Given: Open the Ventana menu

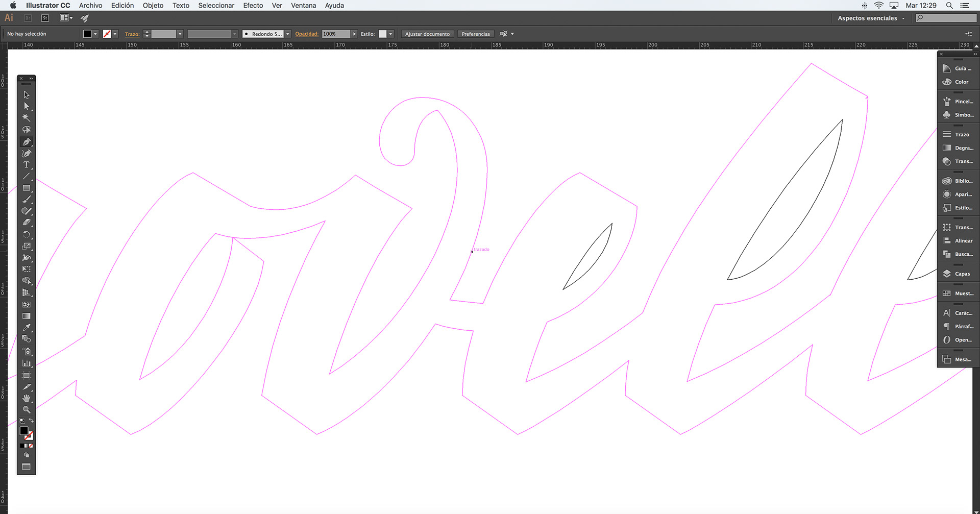Looking at the screenshot, I should pos(303,5).
